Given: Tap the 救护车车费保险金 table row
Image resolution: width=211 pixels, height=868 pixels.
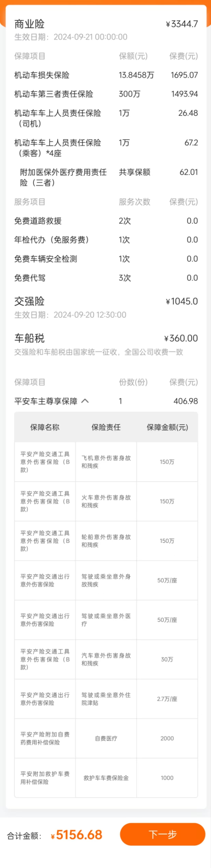Looking at the screenshot, I should pyautogui.click(x=106, y=778).
